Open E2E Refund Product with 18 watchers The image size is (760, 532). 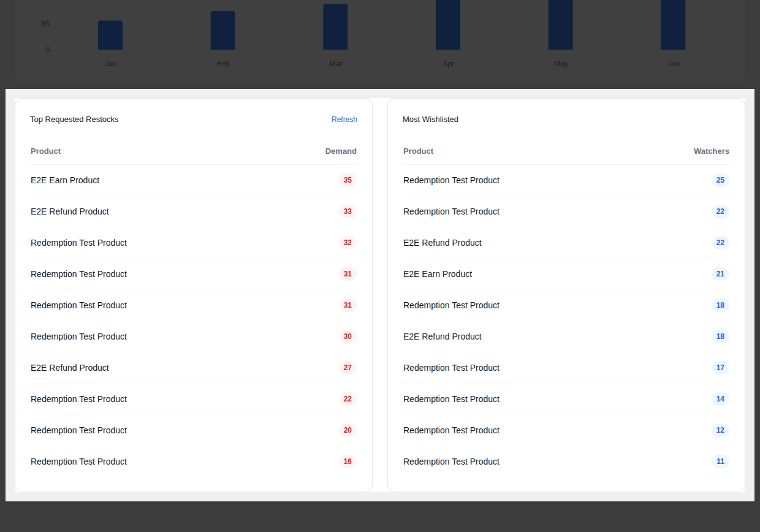443,336
